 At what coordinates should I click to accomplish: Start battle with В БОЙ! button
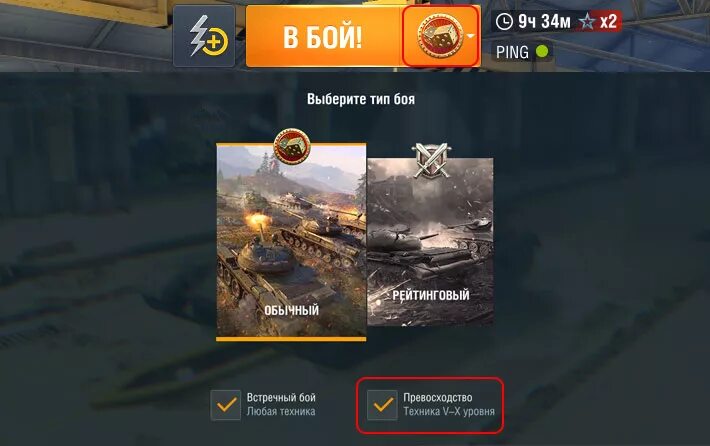tap(323, 36)
